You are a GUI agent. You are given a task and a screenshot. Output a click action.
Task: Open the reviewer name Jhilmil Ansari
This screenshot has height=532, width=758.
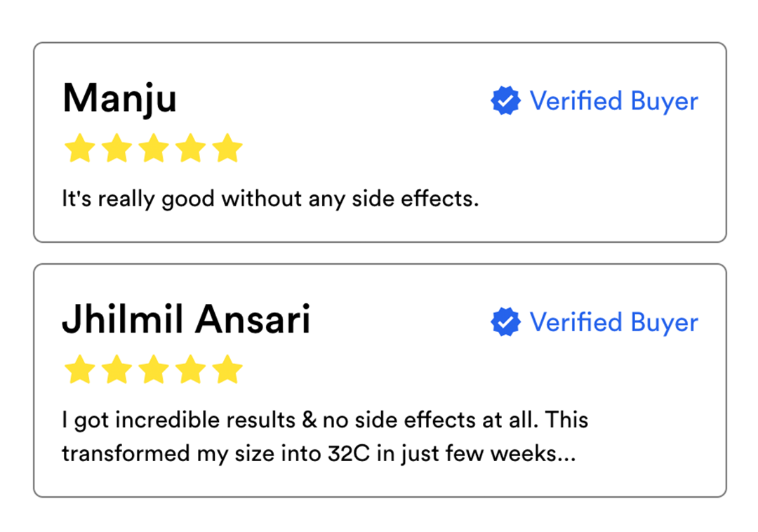click(x=186, y=320)
